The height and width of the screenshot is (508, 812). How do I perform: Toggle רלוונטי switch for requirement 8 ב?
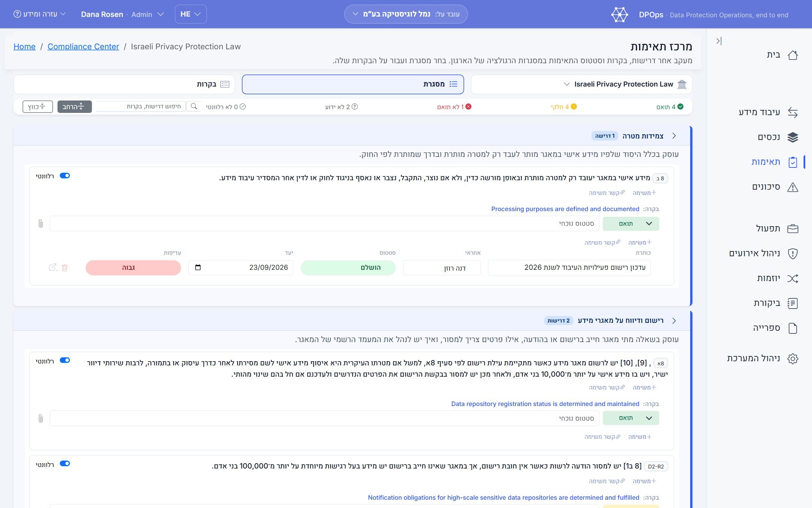pos(65,176)
